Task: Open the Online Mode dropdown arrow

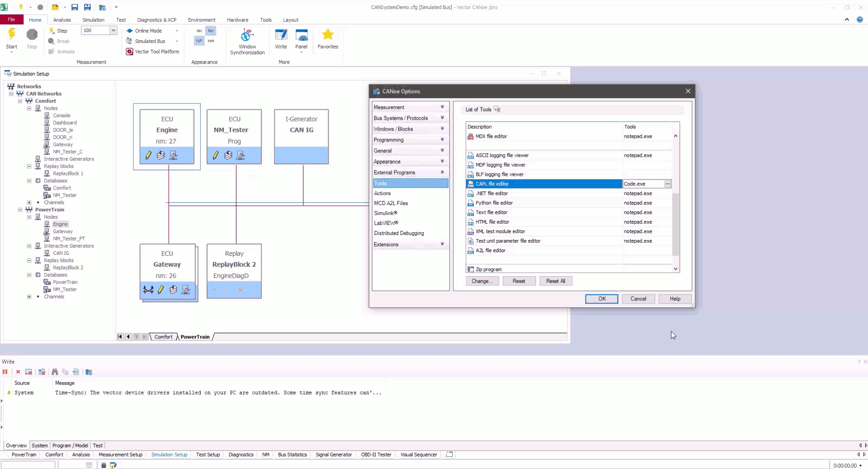Action: [x=177, y=31]
